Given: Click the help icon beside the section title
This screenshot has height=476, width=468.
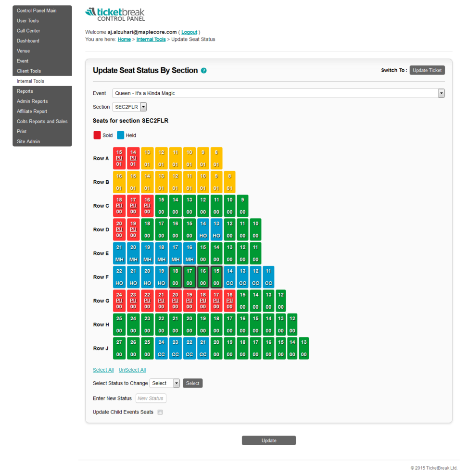Looking at the screenshot, I should pyautogui.click(x=204, y=71).
